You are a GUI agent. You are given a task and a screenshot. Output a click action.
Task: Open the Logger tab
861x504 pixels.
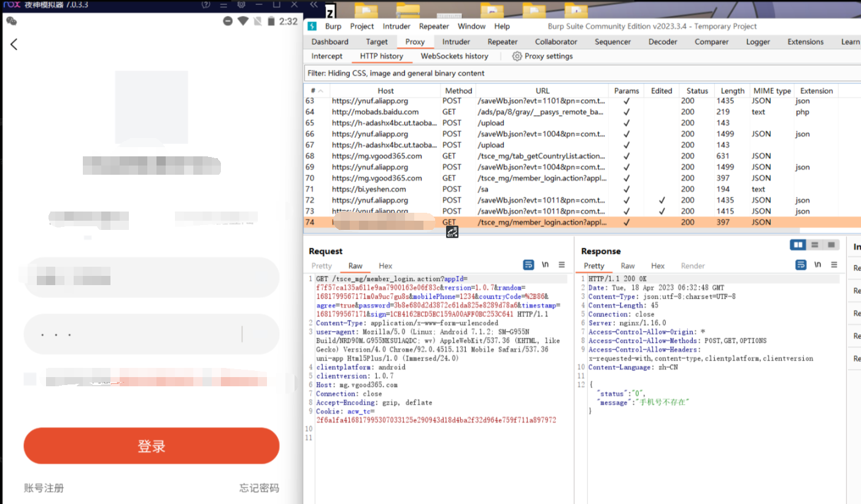758,42
